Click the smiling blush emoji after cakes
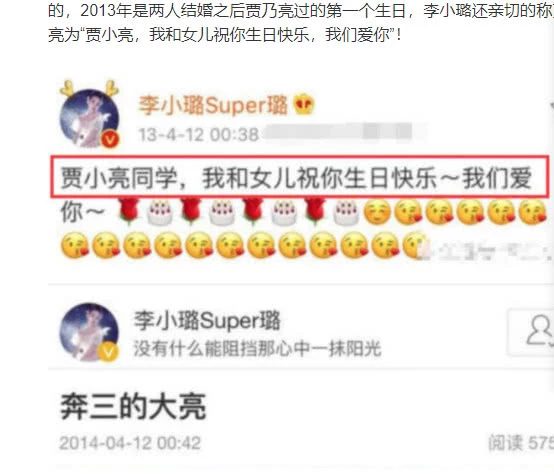Screen dimensions: 554x474 [378, 212]
